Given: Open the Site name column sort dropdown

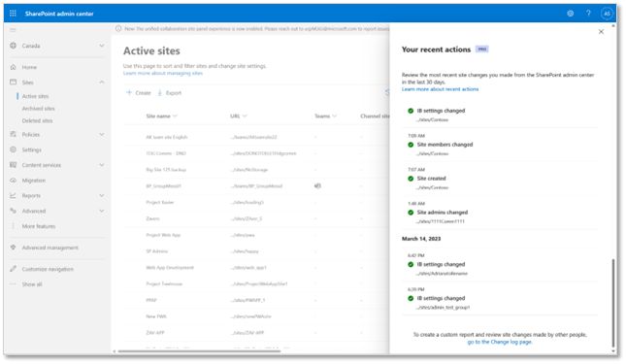Looking at the screenshot, I should coord(175,116).
